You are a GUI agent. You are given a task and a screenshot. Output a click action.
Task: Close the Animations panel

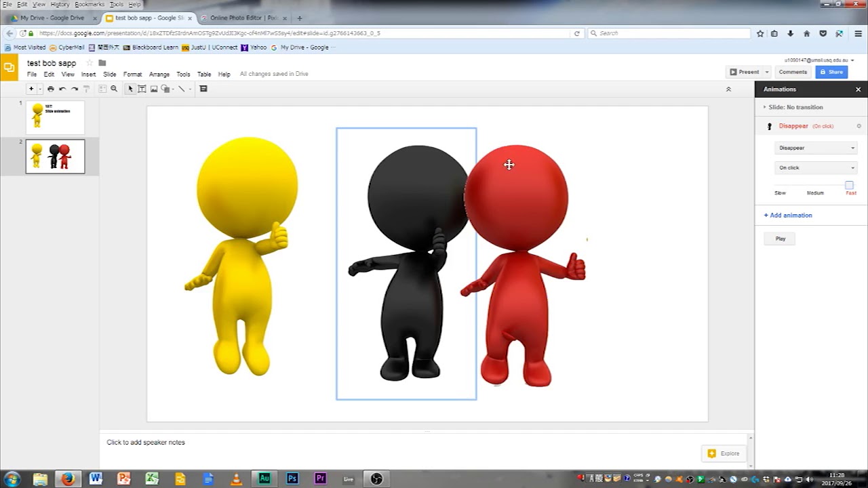coord(858,89)
